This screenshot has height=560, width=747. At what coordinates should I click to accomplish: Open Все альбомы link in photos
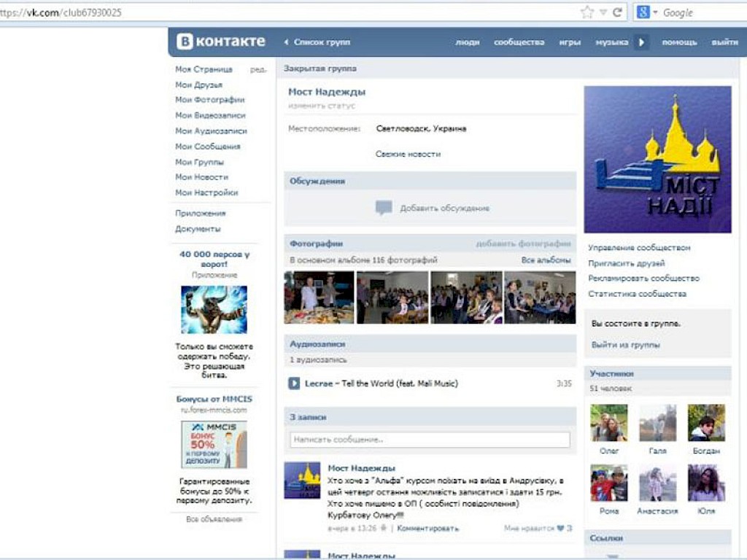point(546,260)
